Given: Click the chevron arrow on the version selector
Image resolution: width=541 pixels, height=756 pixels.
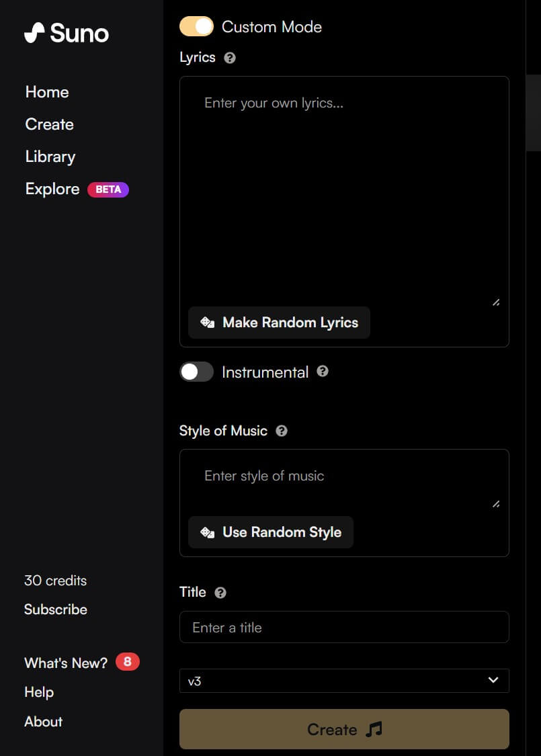Looking at the screenshot, I should point(493,680).
